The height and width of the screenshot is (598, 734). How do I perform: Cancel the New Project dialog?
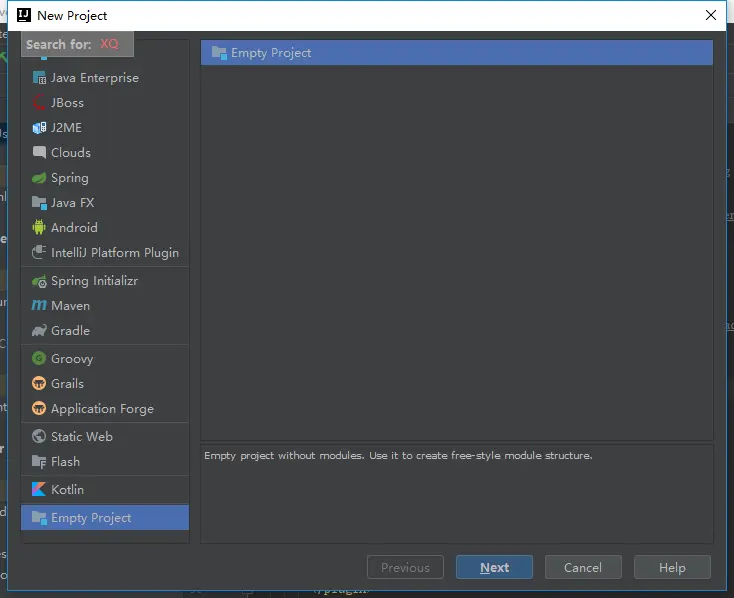coord(583,567)
